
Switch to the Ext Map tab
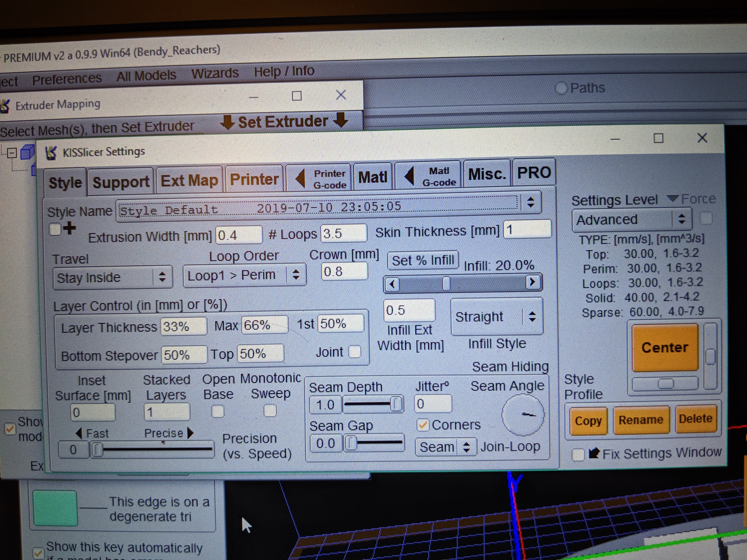click(x=189, y=181)
